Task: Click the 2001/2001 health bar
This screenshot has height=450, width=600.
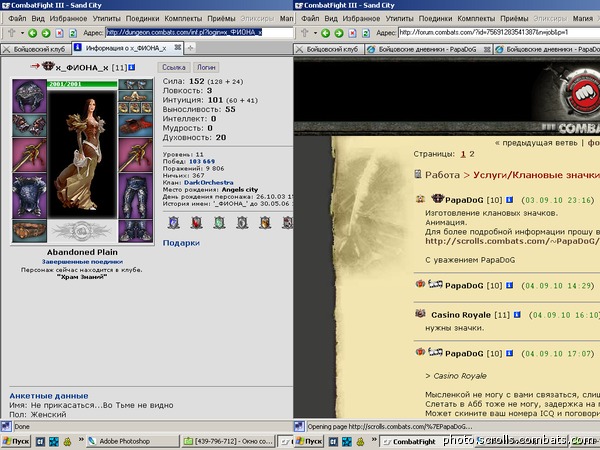Action: point(82,84)
